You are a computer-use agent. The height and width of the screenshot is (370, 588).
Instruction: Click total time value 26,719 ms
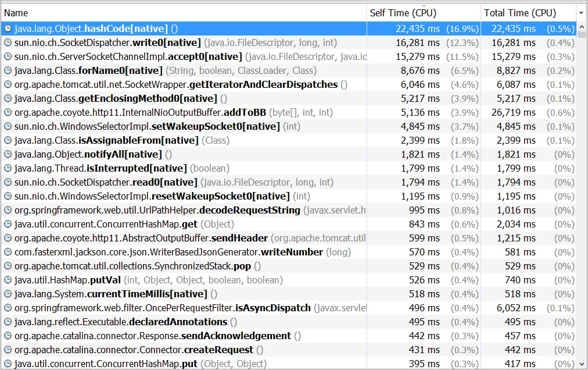click(x=514, y=113)
